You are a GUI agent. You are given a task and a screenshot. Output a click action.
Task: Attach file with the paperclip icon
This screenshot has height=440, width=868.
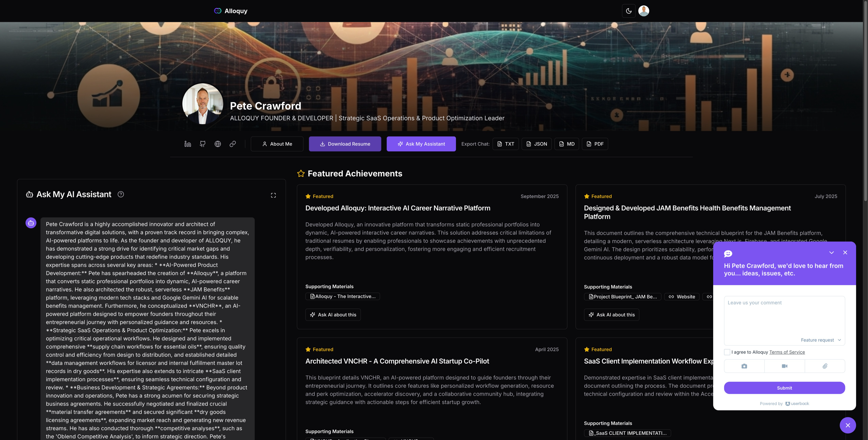(x=825, y=366)
